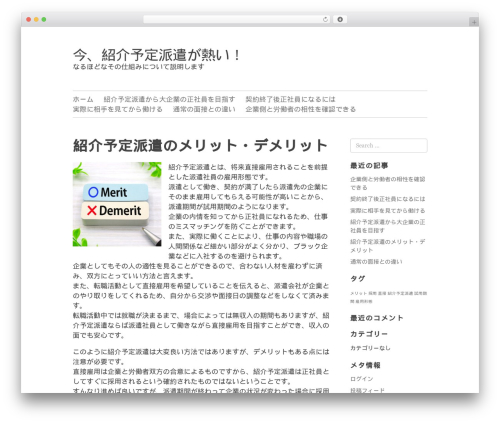Screen dimensions: 500x423
Task: Open recent post 紹介予定派遣のメリット・デメリット in sidebar
Action: coord(388,246)
